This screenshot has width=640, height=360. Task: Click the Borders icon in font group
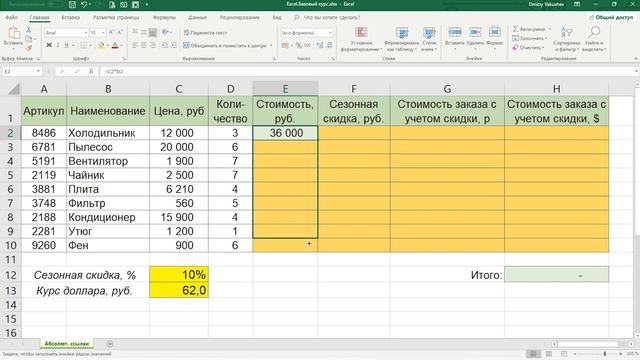83,45
